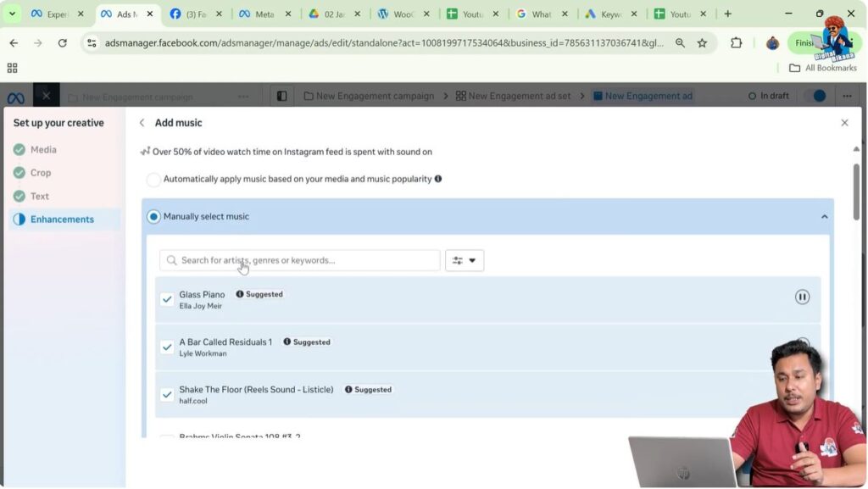This screenshot has width=868, height=489.
Task: Open the Chrome apps grid shortcut
Action: click(12, 68)
